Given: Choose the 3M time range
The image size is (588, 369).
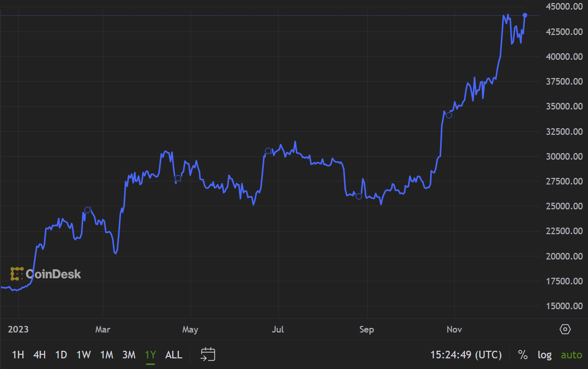Looking at the screenshot, I should (x=129, y=355).
